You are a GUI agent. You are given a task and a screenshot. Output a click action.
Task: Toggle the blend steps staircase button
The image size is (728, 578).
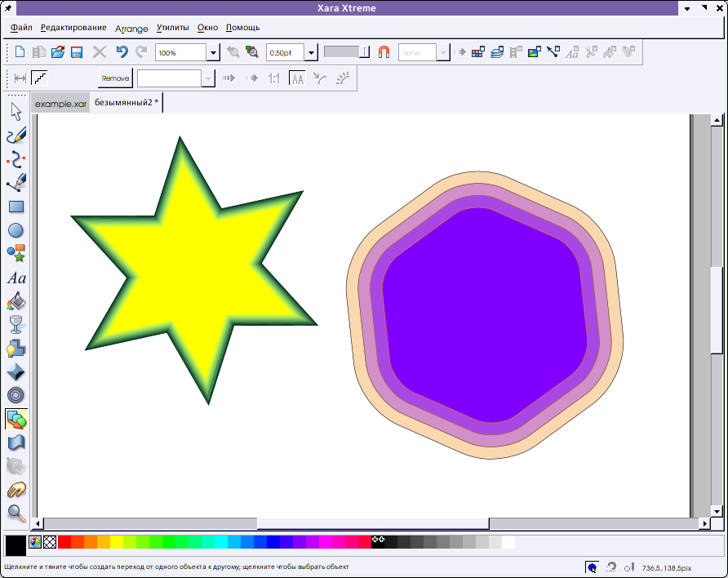(x=40, y=78)
